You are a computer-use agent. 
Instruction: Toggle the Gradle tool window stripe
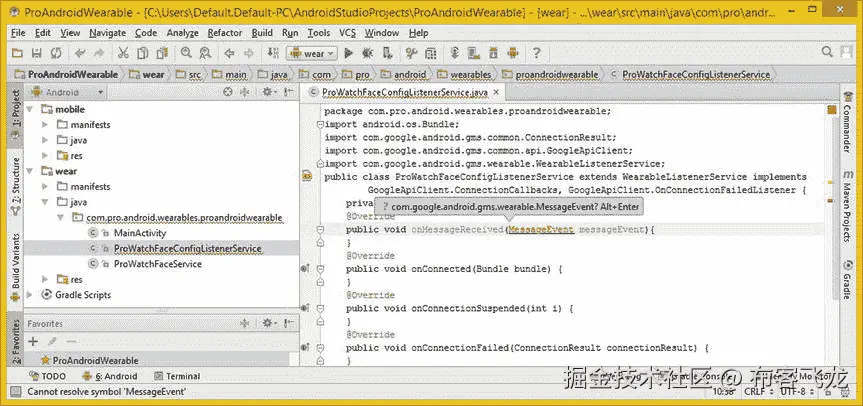point(848,279)
